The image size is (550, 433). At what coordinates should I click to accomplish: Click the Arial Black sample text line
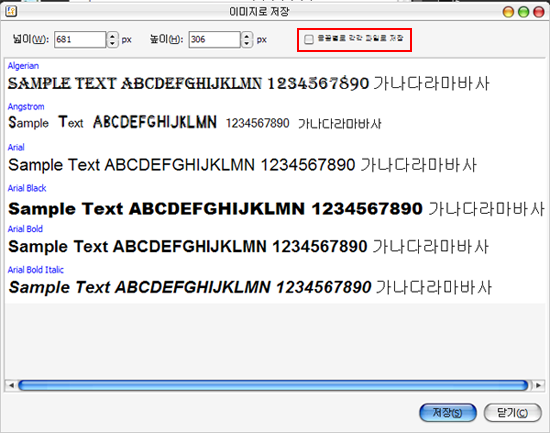point(276,209)
